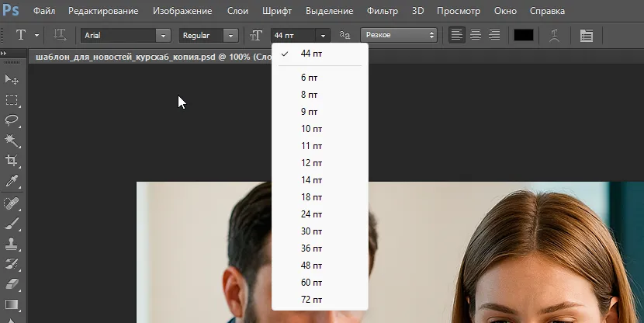Choose 36 пт font size
This screenshot has width=644, height=323.
(x=320, y=248)
